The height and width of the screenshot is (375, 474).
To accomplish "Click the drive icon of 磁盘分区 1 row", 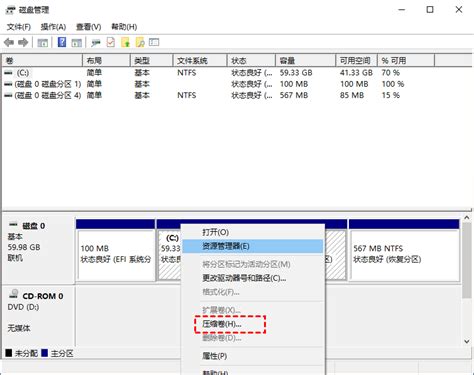I will point(8,84).
